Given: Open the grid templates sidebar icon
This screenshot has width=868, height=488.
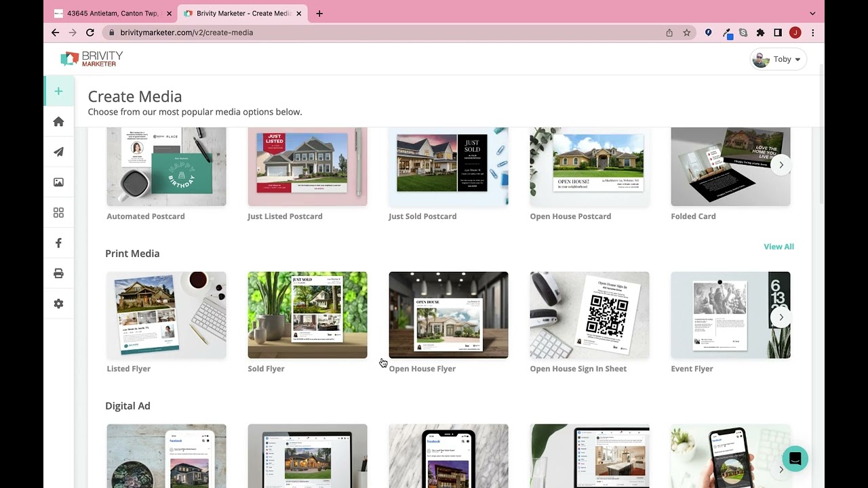Looking at the screenshot, I should [x=58, y=213].
